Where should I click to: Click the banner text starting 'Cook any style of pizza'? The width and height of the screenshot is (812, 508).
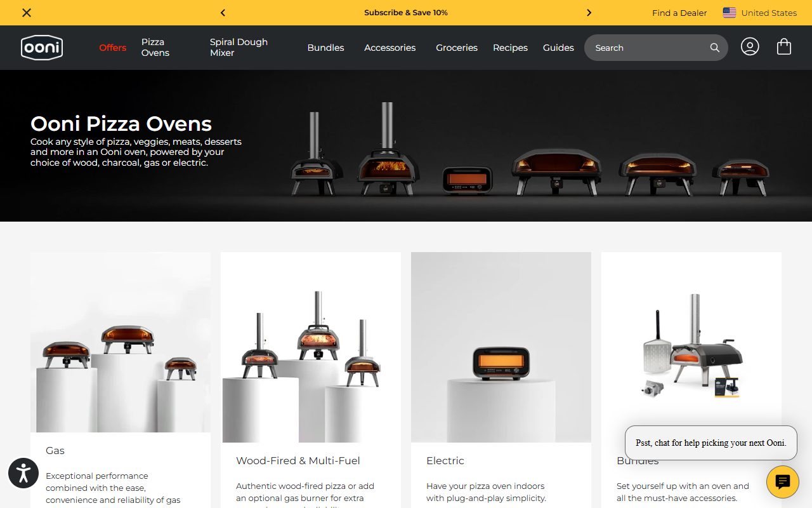[136, 152]
